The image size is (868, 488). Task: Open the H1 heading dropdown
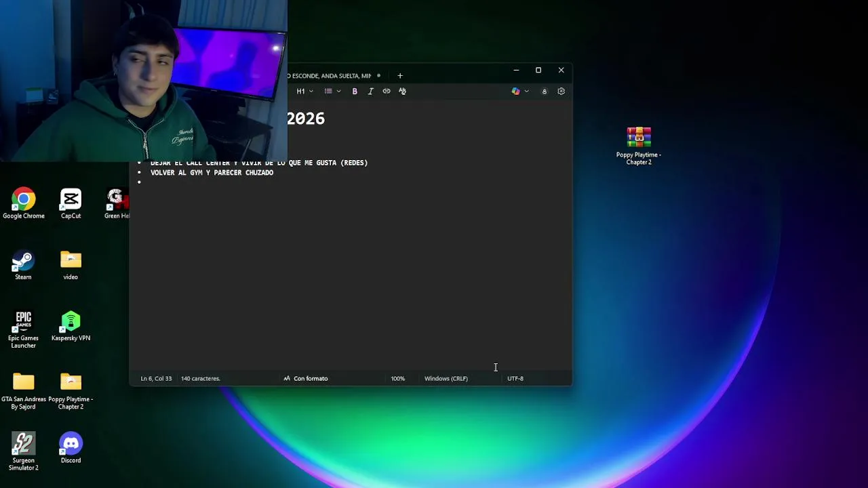304,91
